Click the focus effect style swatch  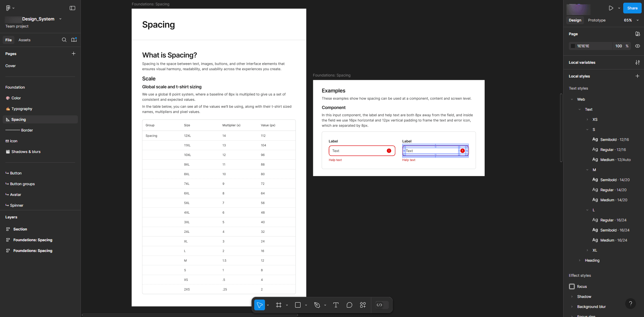pos(572,286)
